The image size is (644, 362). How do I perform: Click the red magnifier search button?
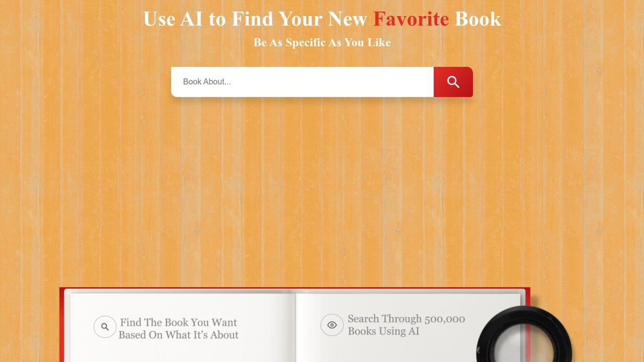(453, 82)
